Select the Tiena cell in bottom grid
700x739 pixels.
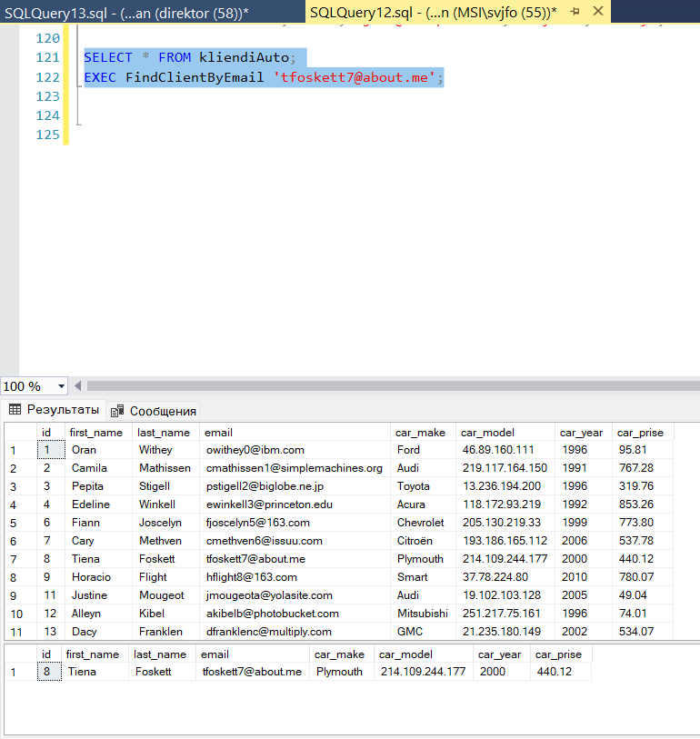[95, 672]
